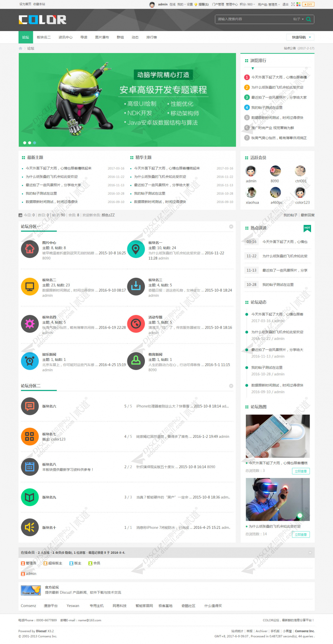Open the 手机版 footer link
This screenshot has width=333, height=644.
tap(275, 631)
